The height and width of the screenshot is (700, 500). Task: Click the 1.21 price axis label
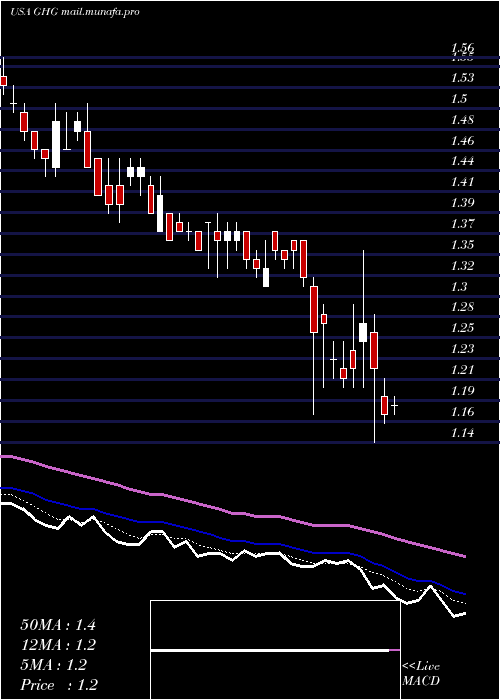tap(462, 370)
